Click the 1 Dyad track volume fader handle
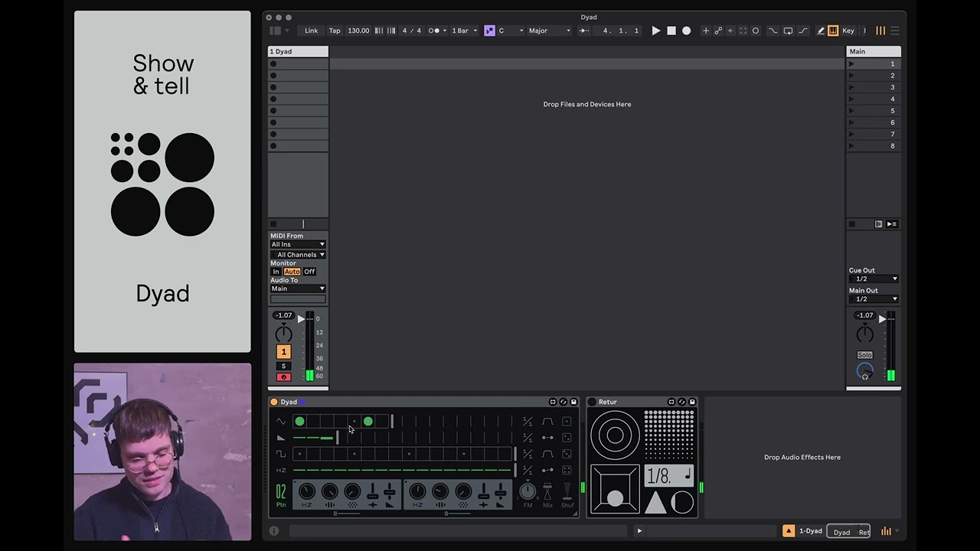This screenshot has height=551, width=980. (301, 318)
